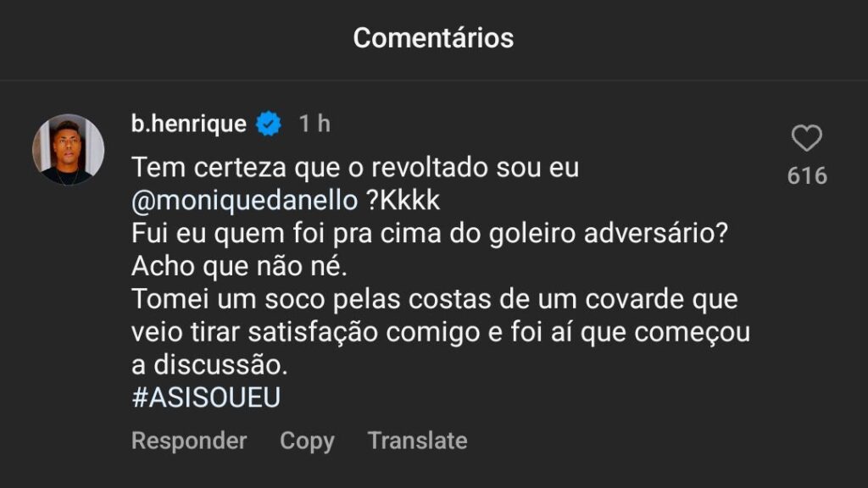The image size is (868, 488).
Task: Click Copy under the comment
Action: [307, 441]
